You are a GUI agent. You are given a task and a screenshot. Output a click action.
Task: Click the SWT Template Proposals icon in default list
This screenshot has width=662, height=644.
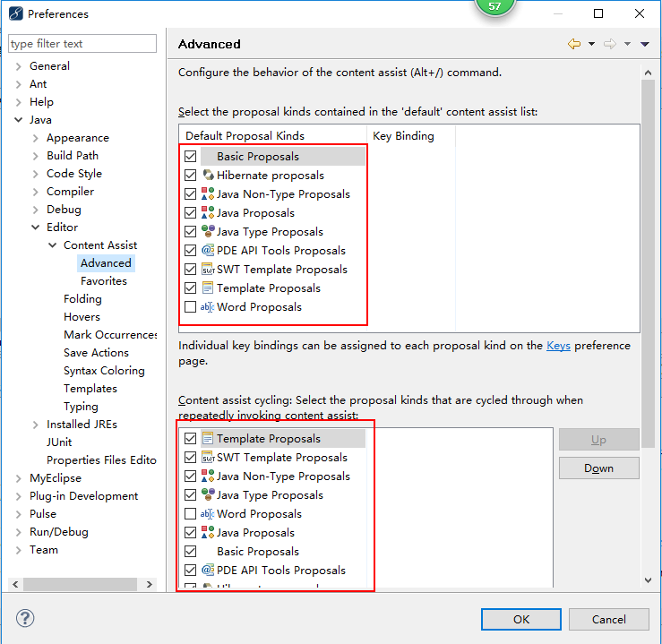pos(208,270)
